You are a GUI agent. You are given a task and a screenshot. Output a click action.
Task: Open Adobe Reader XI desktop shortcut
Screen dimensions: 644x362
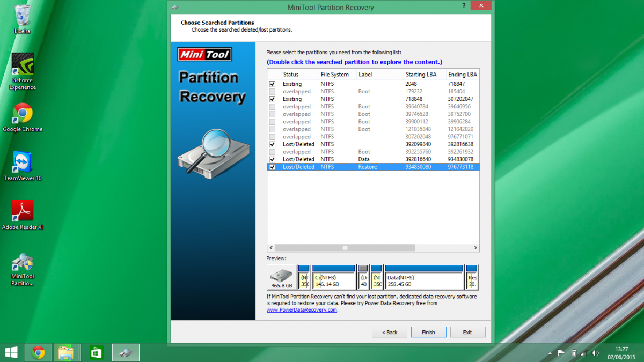23,215
